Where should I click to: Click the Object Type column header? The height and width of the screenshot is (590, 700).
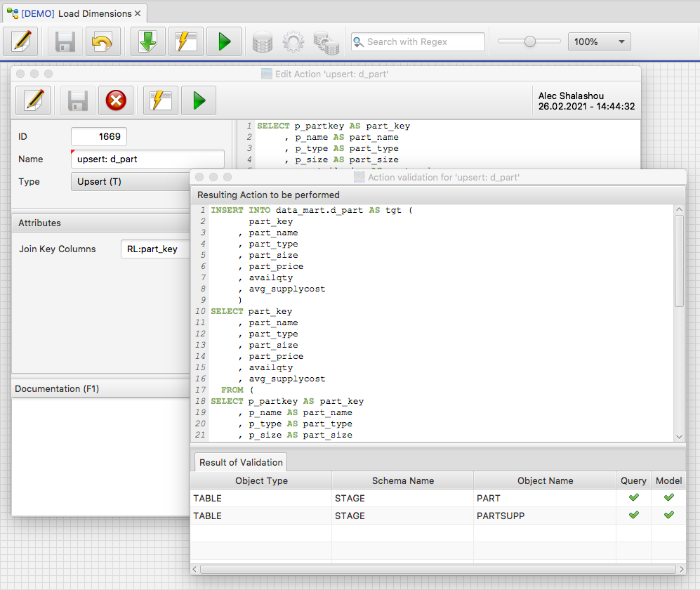pos(260,481)
